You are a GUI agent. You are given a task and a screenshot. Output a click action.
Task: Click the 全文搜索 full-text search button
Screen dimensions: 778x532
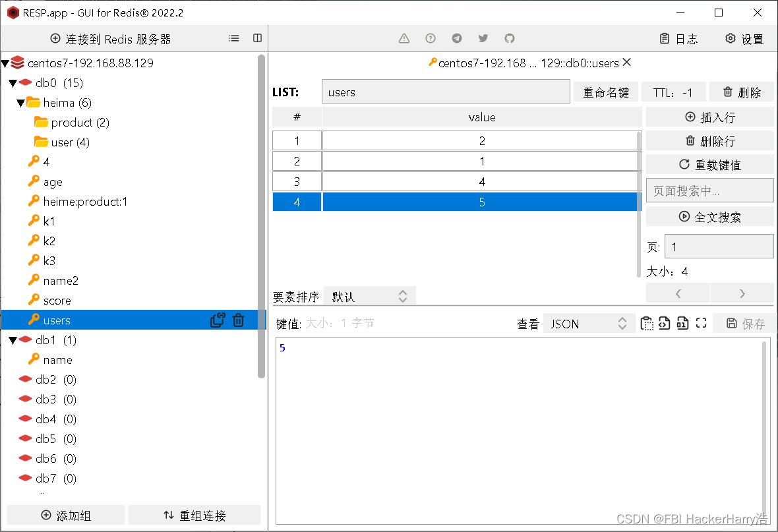point(709,216)
